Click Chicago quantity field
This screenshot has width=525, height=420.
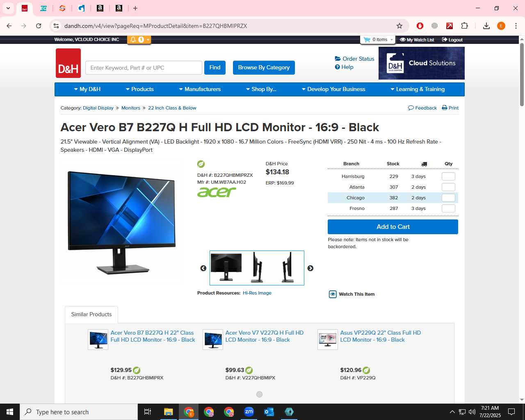pyautogui.click(x=448, y=198)
